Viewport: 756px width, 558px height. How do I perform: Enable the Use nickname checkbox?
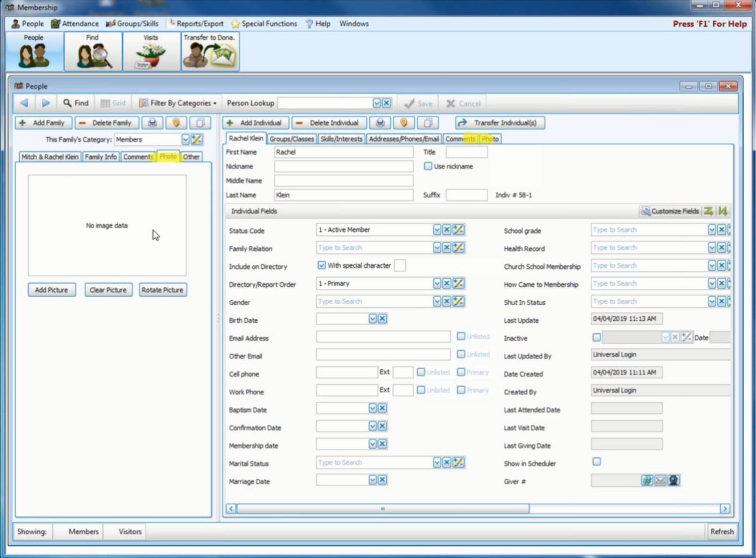(x=428, y=166)
